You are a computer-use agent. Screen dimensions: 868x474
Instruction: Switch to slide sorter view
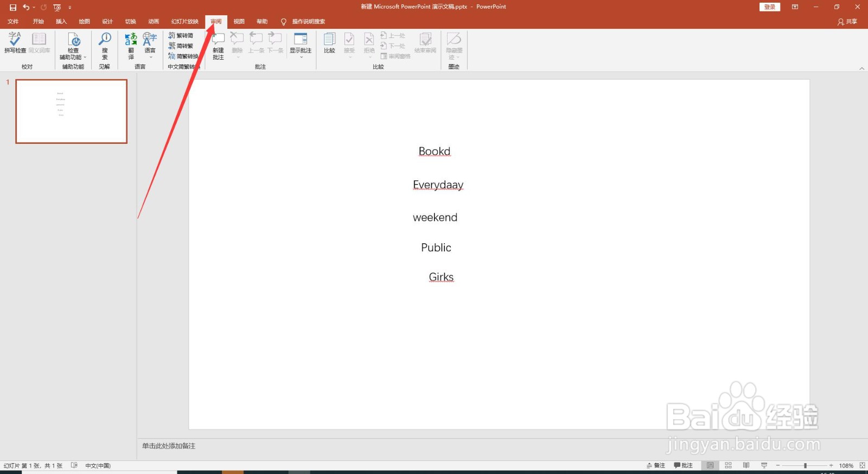coord(728,465)
